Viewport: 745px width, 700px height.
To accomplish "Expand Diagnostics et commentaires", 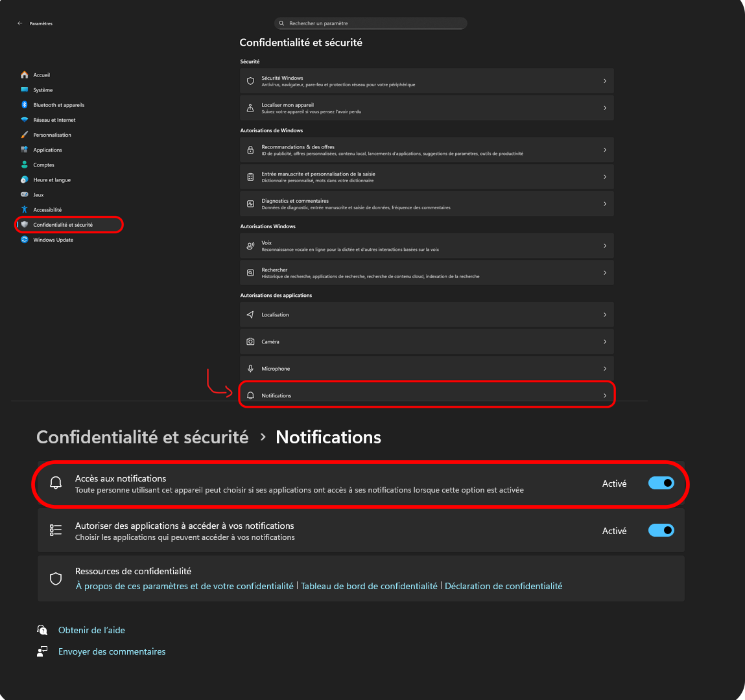I will (604, 203).
